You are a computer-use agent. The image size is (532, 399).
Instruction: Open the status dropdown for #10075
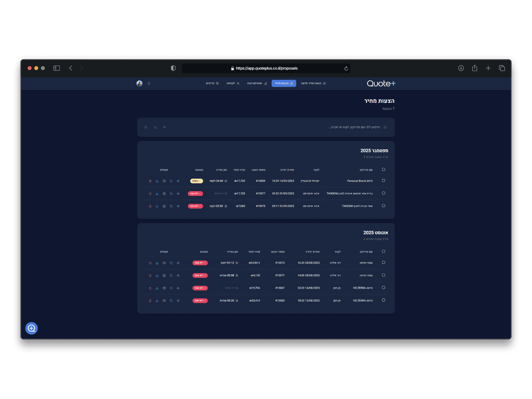pyautogui.click(x=195, y=206)
